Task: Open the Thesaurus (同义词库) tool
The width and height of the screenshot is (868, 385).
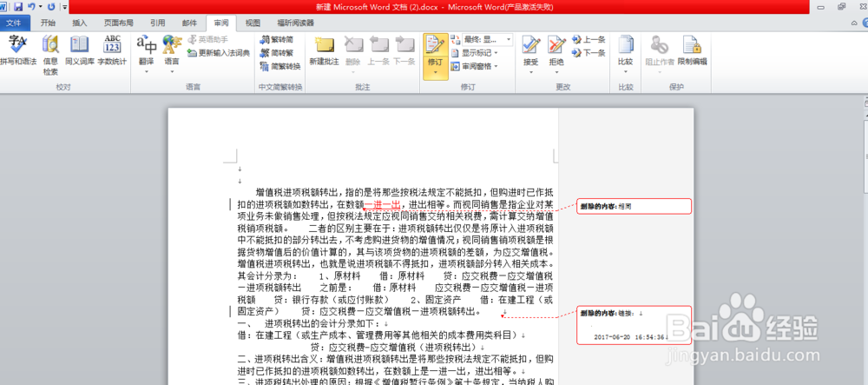Action: [80, 51]
